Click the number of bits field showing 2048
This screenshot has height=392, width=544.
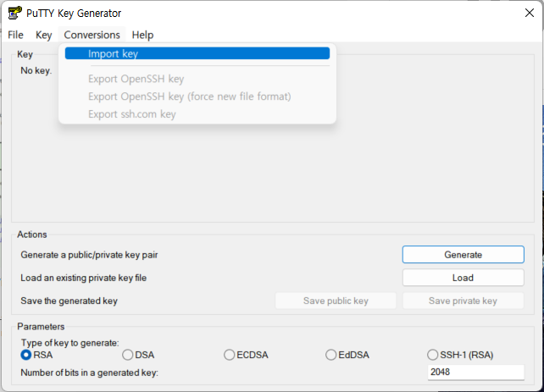pyautogui.click(x=475, y=373)
